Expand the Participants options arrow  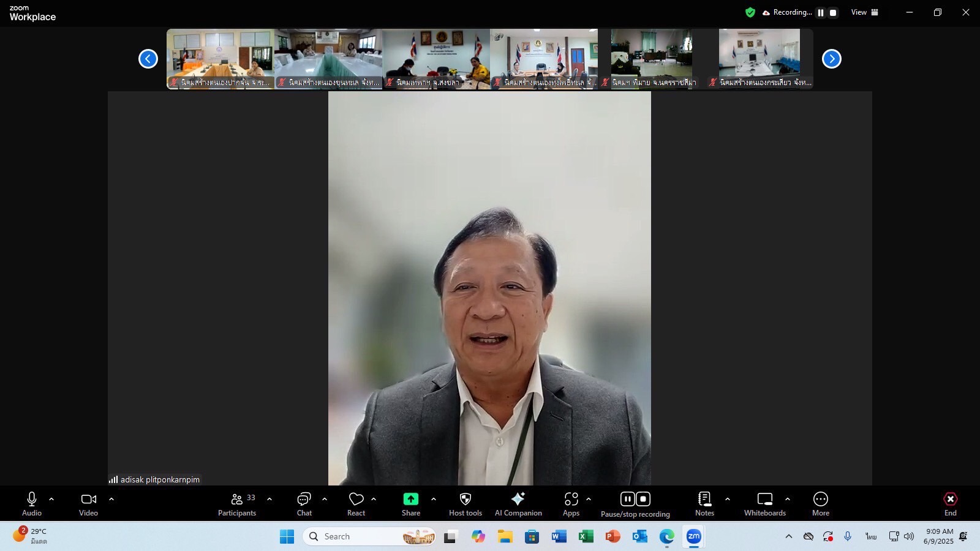click(x=269, y=499)
